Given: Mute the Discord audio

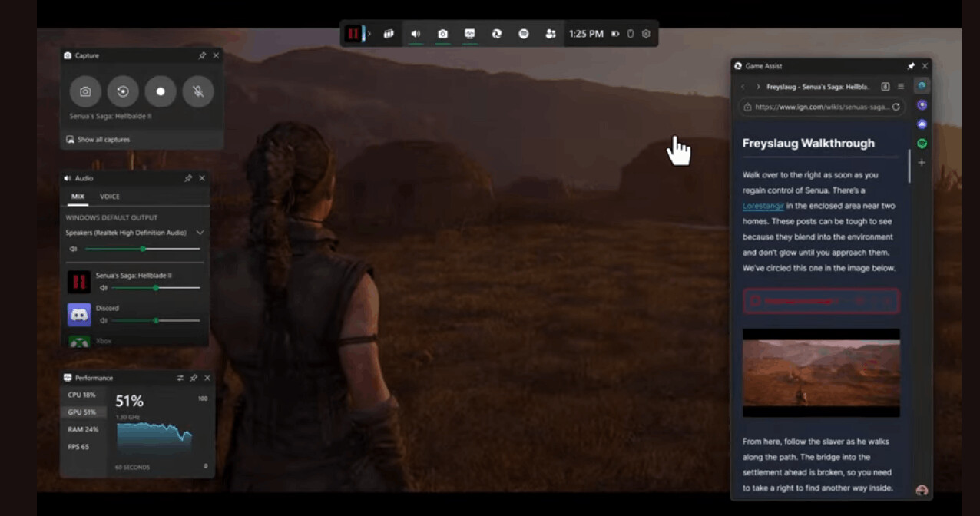Looking at the screenshot, I should click(103, 320).
